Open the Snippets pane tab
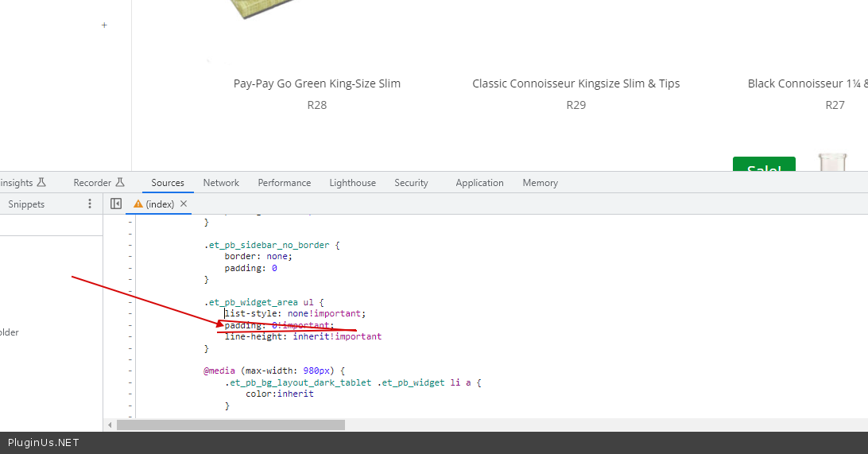This screenshot has height=454, width=868. tap(26, 204)
